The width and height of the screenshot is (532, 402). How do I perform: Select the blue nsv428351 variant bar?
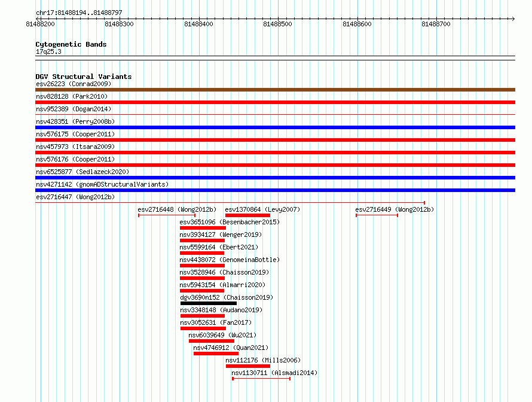275,127
